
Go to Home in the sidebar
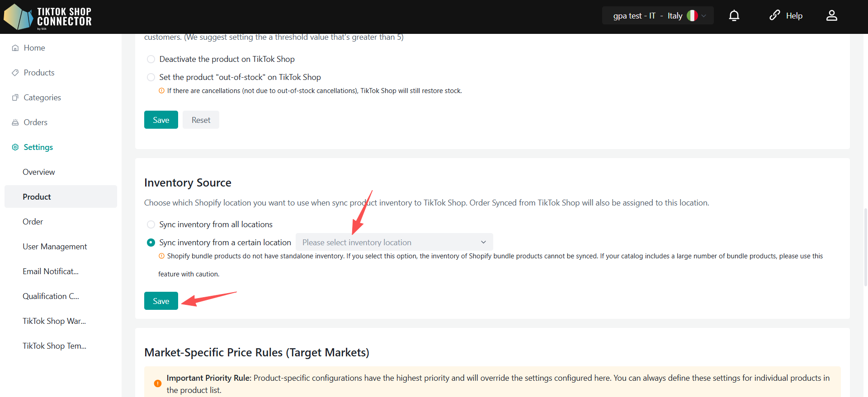click(34, 48)
